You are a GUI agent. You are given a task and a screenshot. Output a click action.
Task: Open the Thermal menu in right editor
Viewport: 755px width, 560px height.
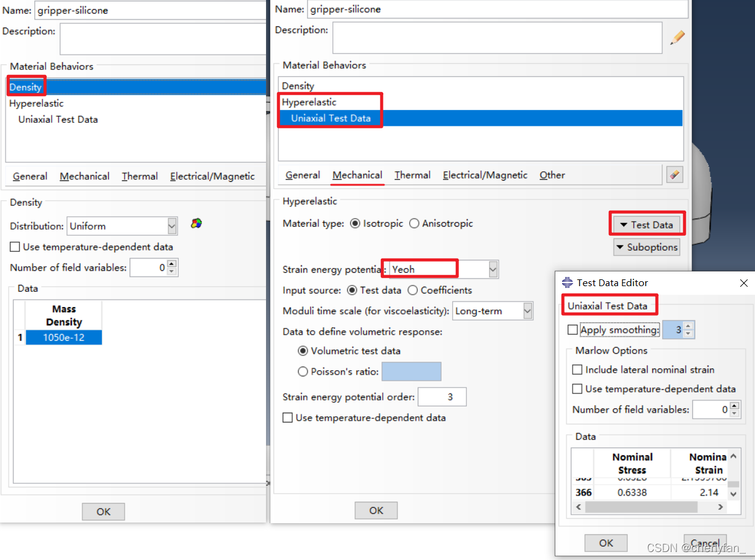(x=412, y=175)
